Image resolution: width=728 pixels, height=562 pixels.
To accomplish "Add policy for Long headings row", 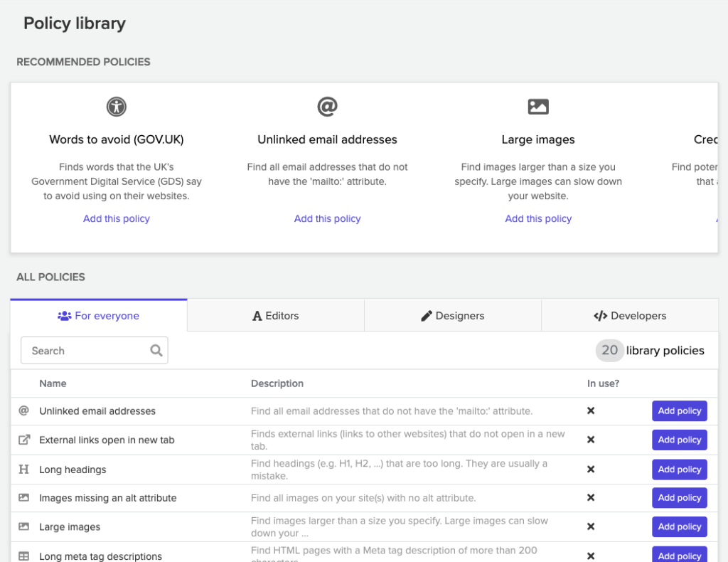I will tap(679, 470).
